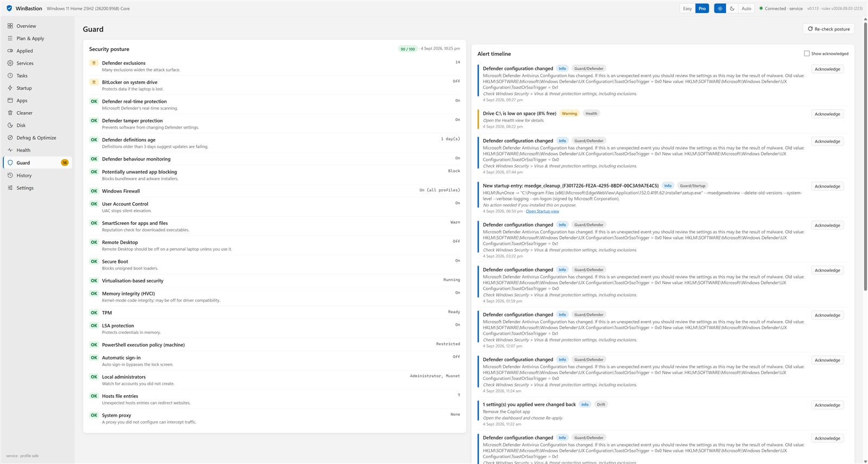Select the User Account Control row
This screenshot has height=464, width=868.
[275, 207]
